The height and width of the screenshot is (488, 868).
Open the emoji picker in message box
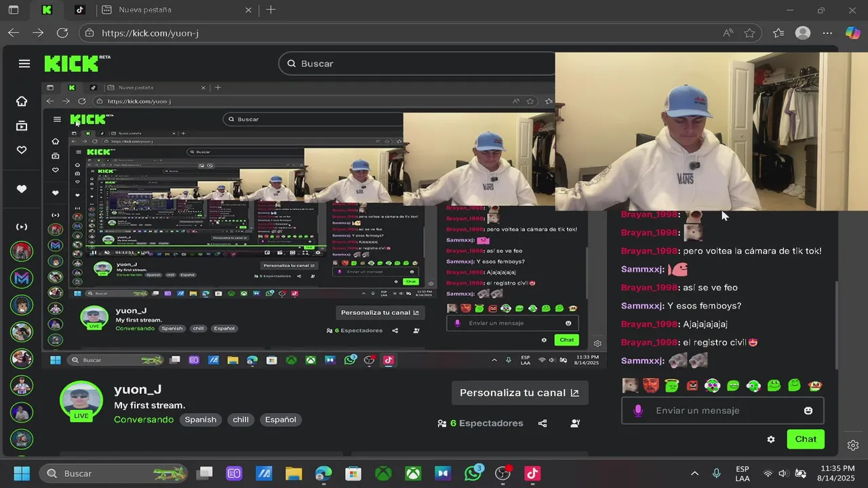pos(808,411)
